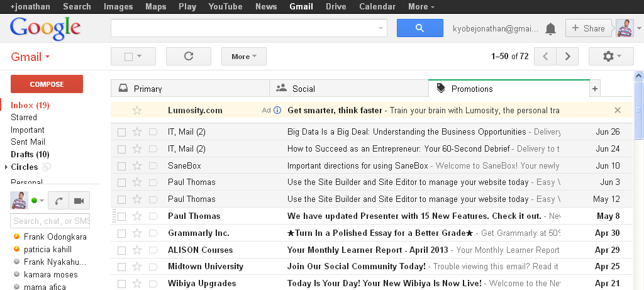Screen dimensions: 644x290
Task: Open the top bar More menu
Action: click(421, 6)
